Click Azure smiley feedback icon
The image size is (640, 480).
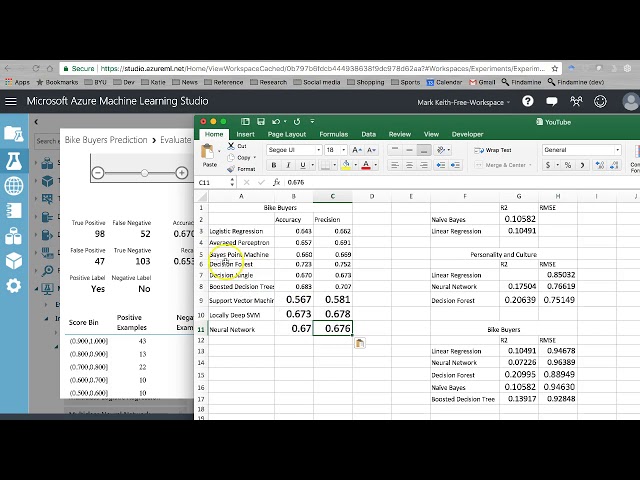(600, 101)
